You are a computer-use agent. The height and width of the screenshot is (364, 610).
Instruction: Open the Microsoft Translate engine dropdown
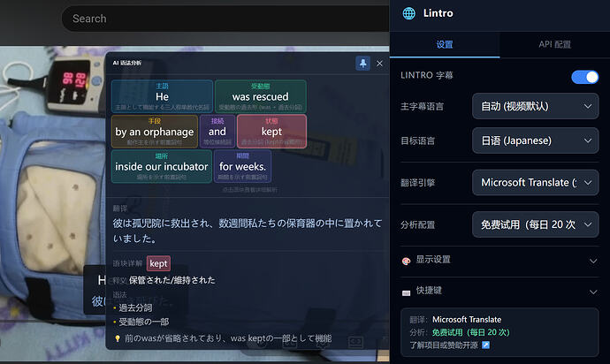536,182
